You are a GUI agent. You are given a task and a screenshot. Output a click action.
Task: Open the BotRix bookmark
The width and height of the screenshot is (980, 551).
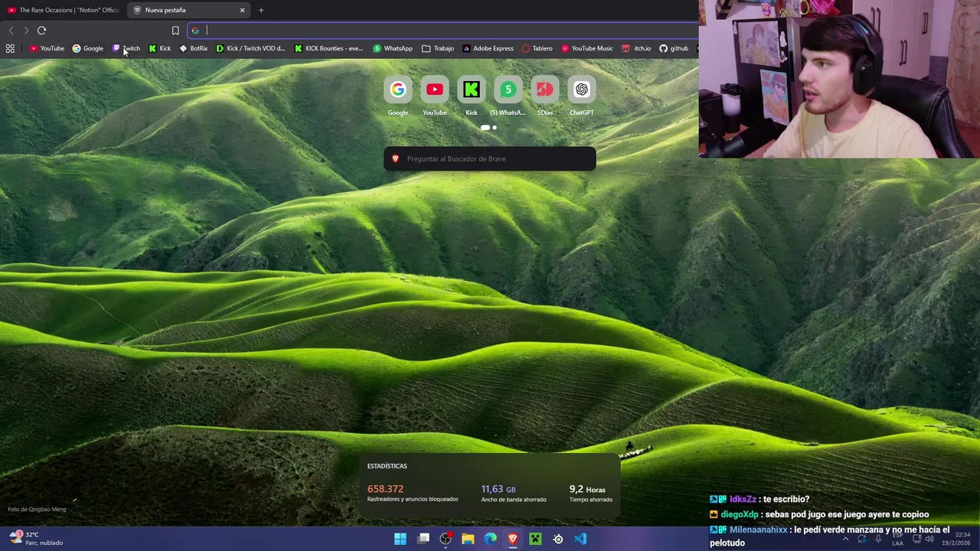click(193, 48)
